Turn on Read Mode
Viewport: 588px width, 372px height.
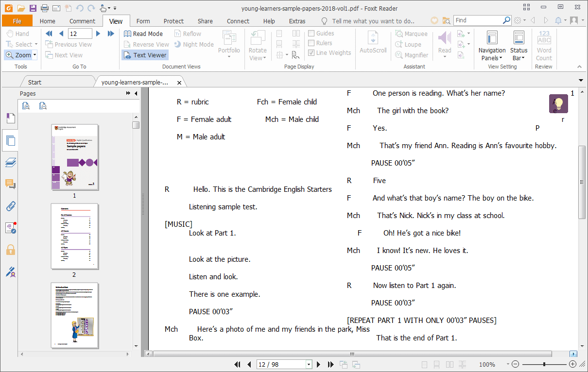pyautogui.click(x=143, y=34)
